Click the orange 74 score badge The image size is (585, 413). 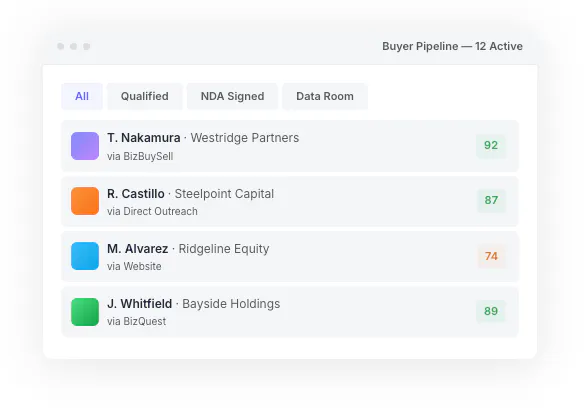coord(491,256)
